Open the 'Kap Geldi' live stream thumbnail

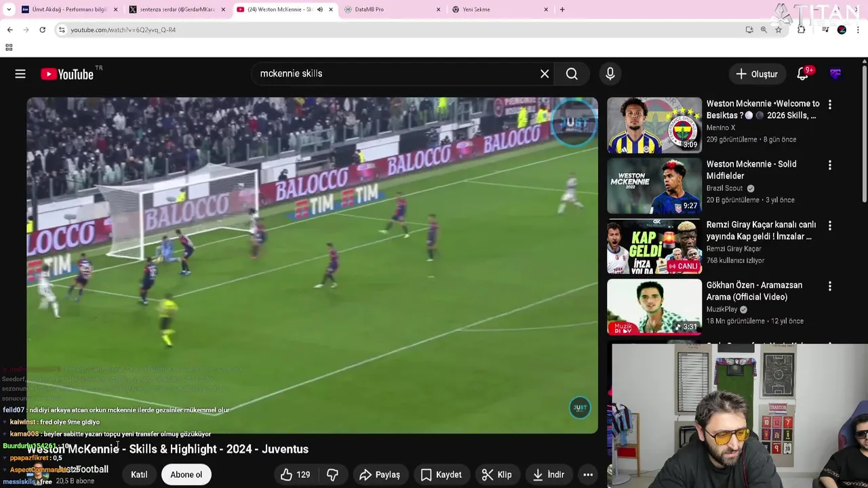coord(654,246)
